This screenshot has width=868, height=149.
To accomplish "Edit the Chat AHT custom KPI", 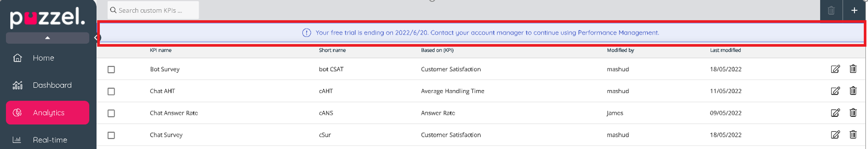I will 835,91.
